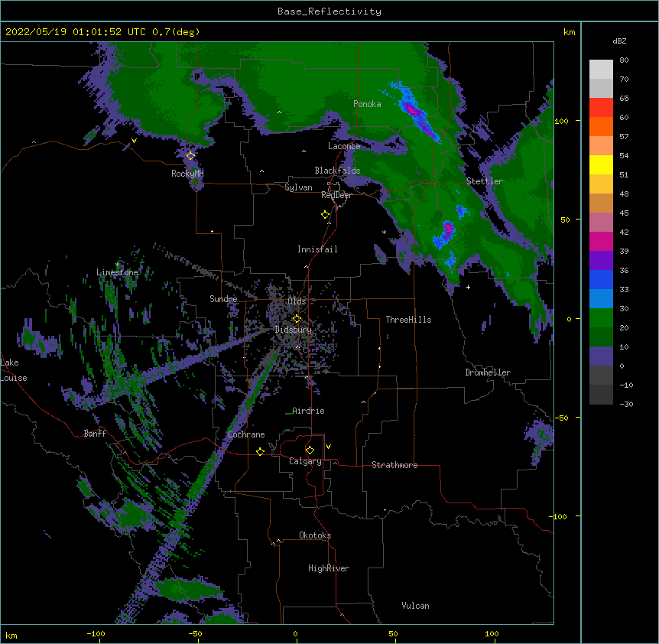The image size is (659, 644).
Task: Click the RockyMH town label
Action: click(187, 174)
